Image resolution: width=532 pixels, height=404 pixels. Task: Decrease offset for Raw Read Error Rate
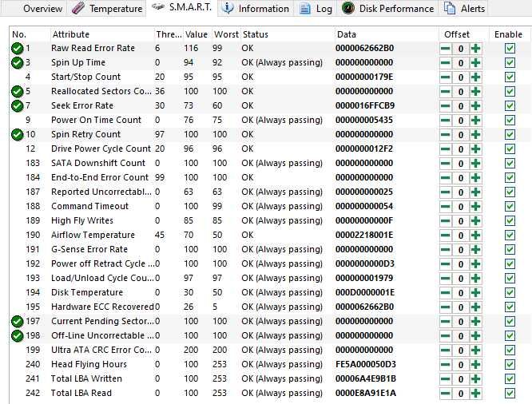[x=446, y=49]
